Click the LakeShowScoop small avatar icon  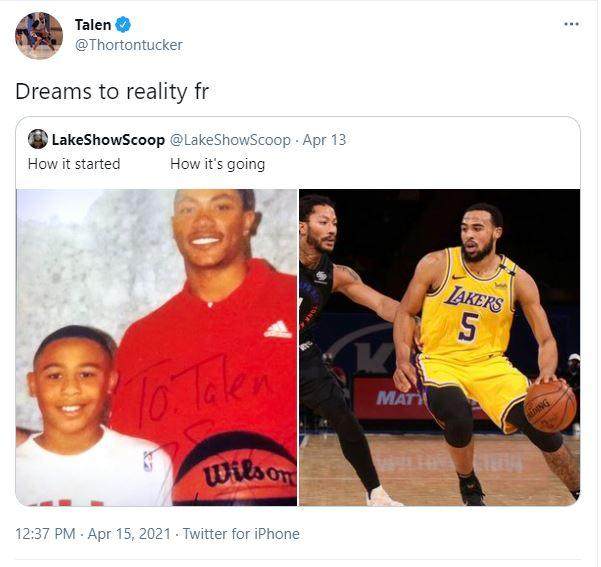point(38,139)
